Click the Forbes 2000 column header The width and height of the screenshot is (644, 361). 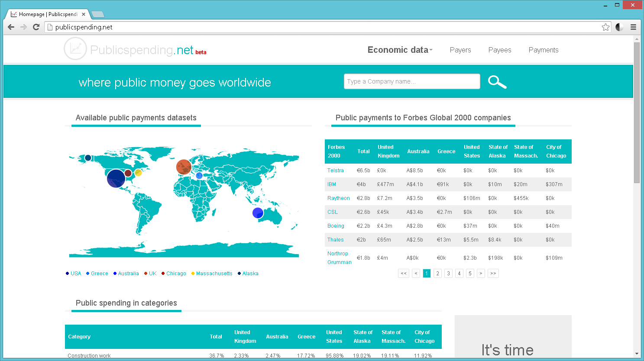click(x=337, y=151)
